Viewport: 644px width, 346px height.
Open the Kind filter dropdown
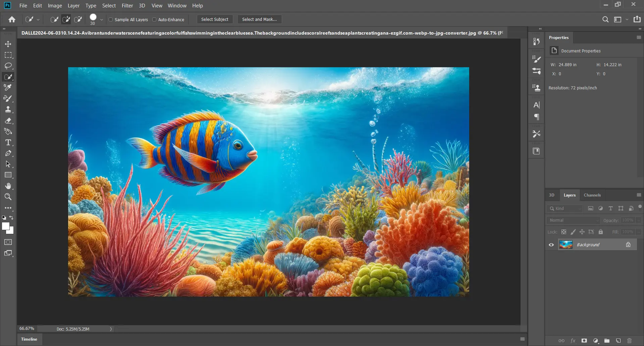[565, 209]
